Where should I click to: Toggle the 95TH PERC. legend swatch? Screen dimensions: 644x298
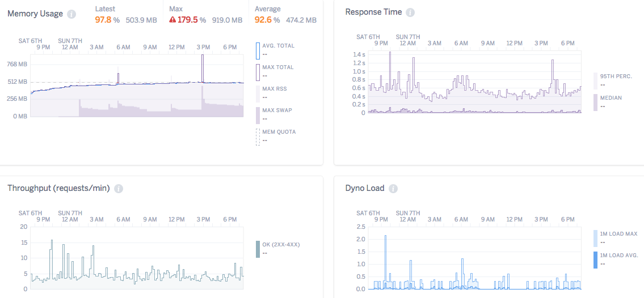596,81
